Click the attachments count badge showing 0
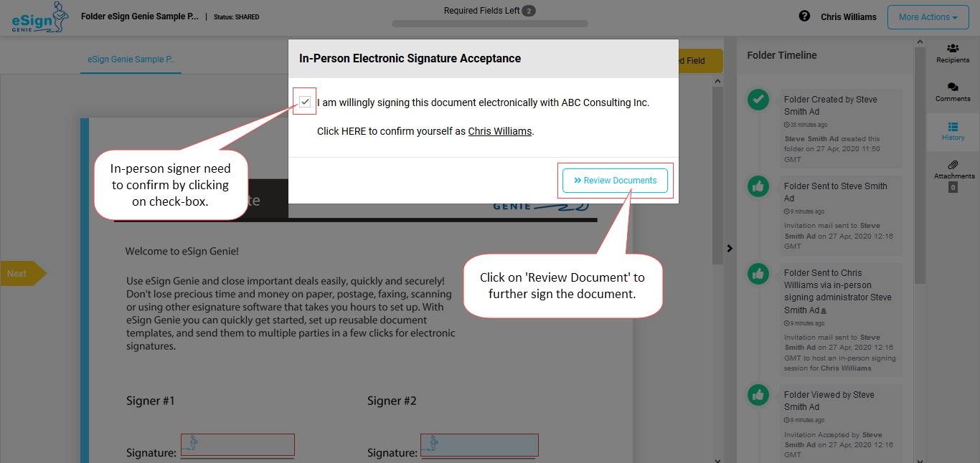The height and width of the screenshot is (463, 980). (x=953, y=187)
